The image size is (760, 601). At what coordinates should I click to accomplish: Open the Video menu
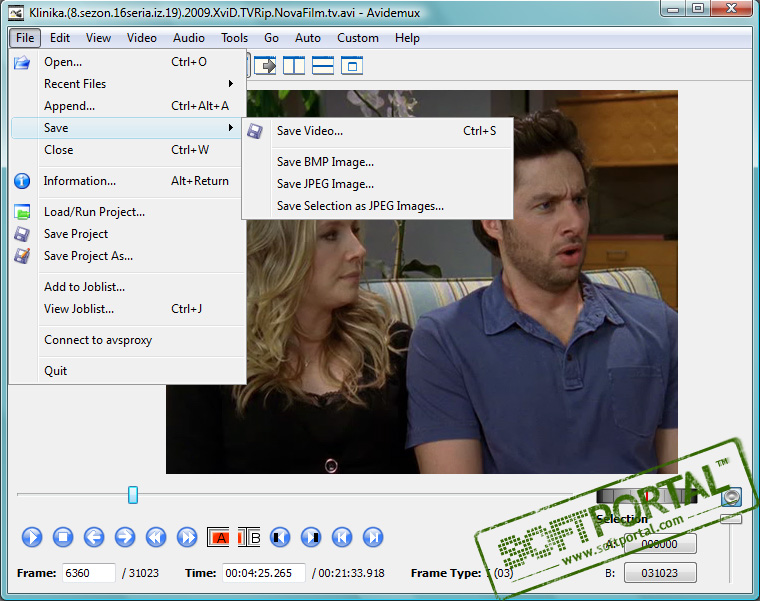coord(142,38)
